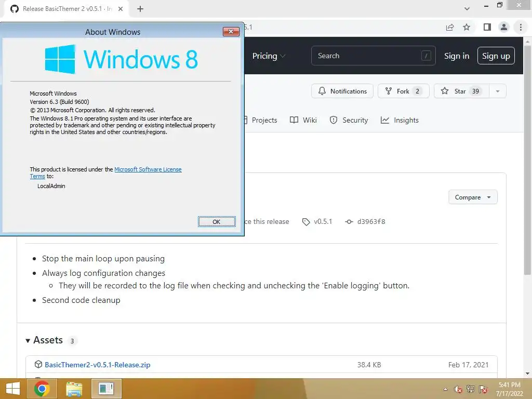Click the LocalAdmin licensee name
Viewport: 532px width, 399px height.
tap(51, 186)
